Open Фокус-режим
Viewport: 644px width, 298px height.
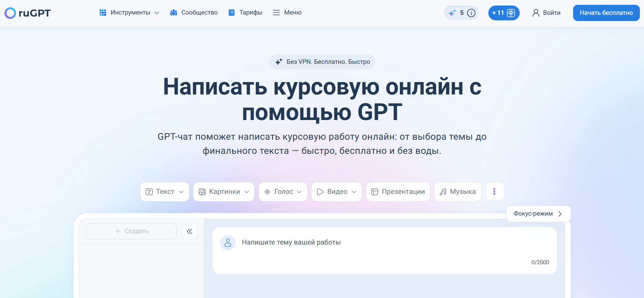(x=538, y=214)
